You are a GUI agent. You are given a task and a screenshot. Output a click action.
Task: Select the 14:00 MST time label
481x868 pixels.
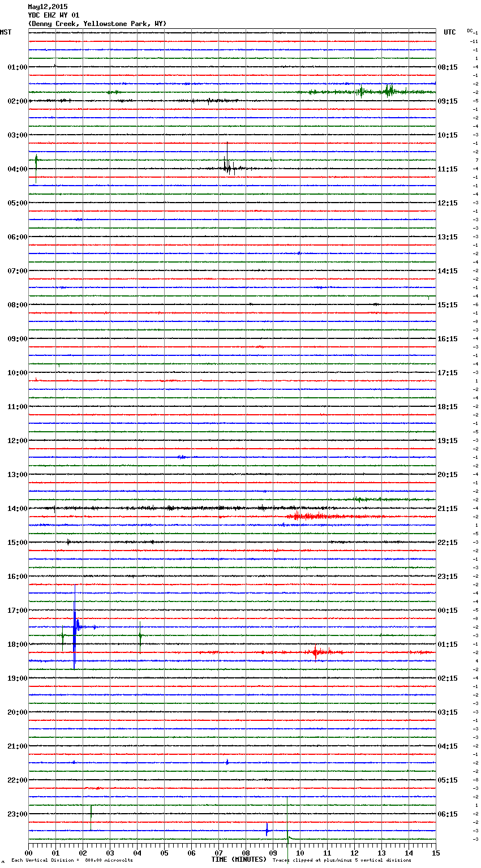(x=17, y=509)
